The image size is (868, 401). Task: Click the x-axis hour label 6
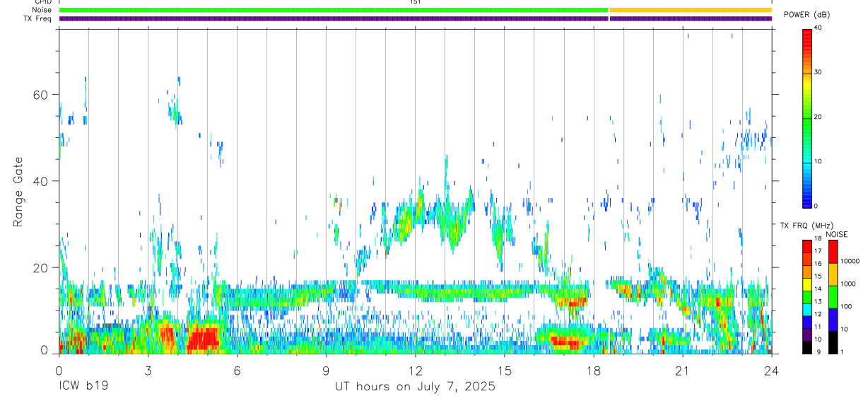click(x=237, y=371)
